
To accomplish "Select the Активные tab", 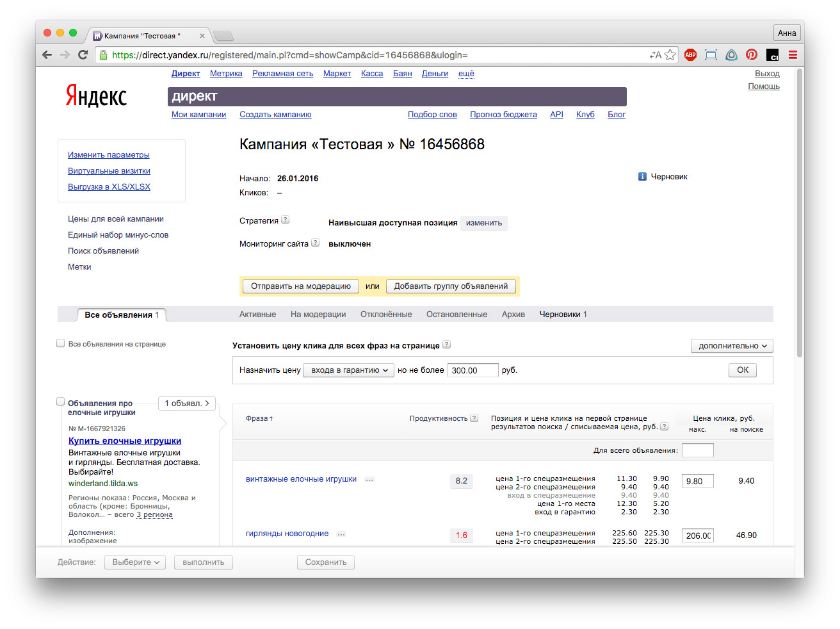I will click(x=257, y=314).
